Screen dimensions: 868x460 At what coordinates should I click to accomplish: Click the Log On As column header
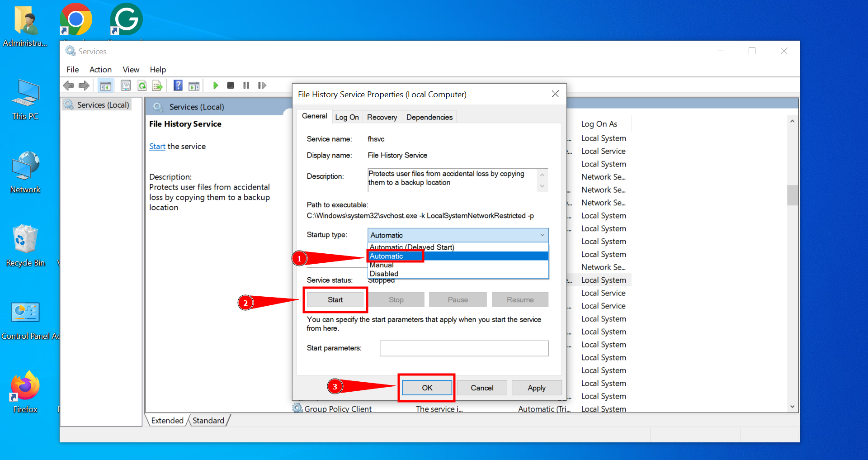[599, 124]
